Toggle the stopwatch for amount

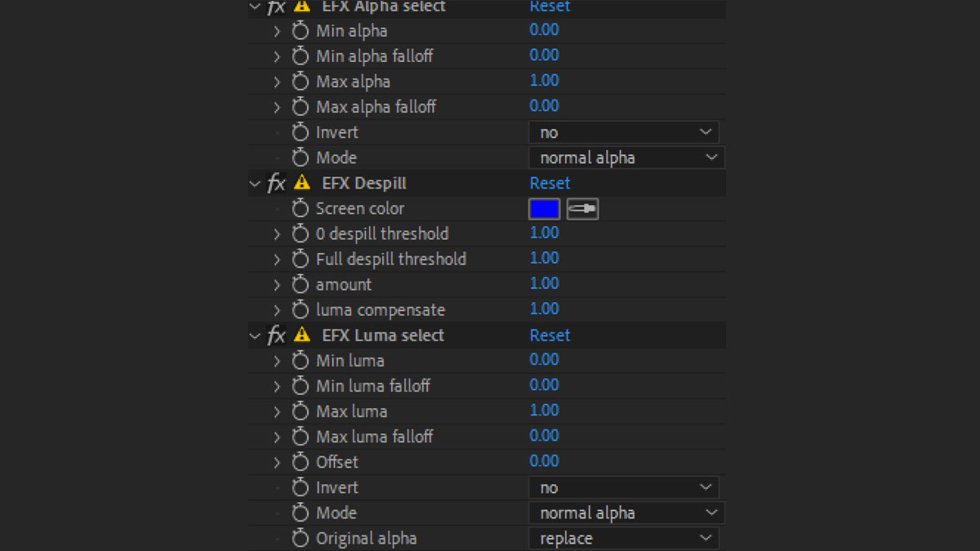pos(300,284)
